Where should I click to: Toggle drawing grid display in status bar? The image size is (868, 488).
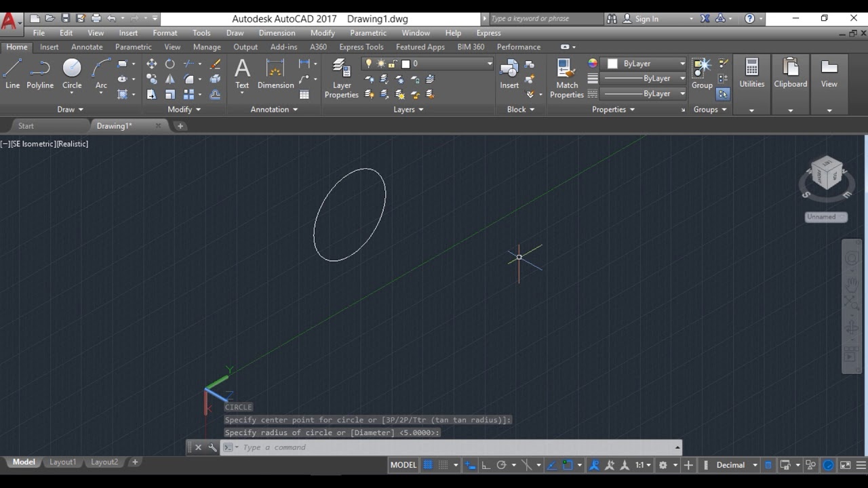(428, 465)
